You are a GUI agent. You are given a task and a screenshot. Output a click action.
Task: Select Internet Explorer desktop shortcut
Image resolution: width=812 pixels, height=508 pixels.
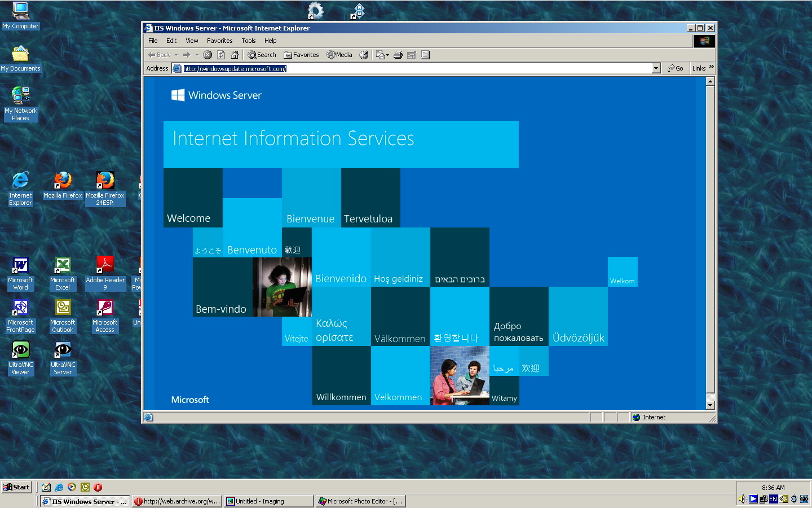[x=20, y=189]
